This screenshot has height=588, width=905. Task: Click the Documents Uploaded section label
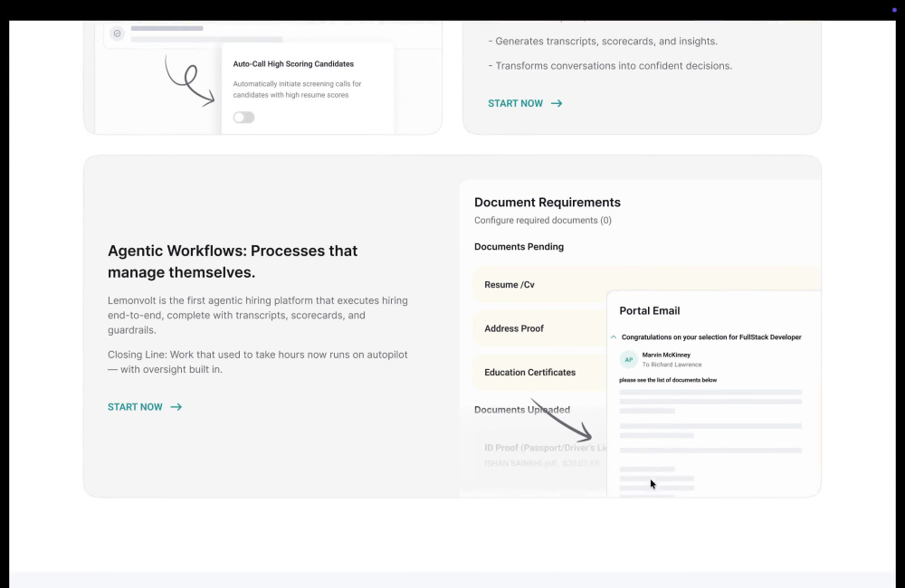pyautogui.click(x=522, y=410)
